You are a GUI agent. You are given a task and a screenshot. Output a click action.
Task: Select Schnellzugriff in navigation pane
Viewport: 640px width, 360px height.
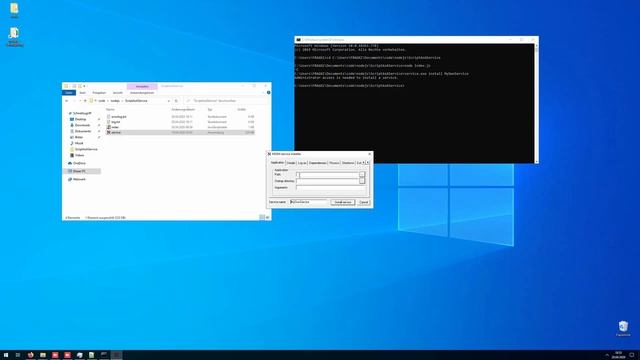tap(80, 113)
